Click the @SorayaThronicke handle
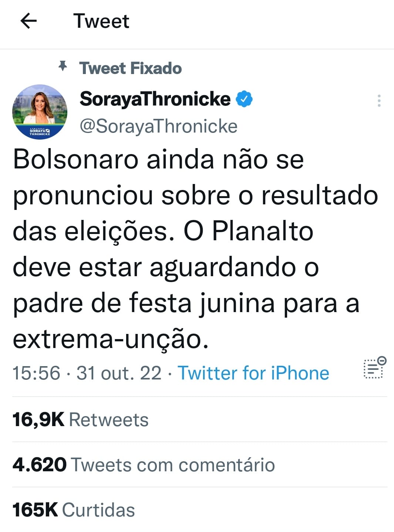Image resolution: width=394 pixels, height=532 pixels. tap(158, 126)
